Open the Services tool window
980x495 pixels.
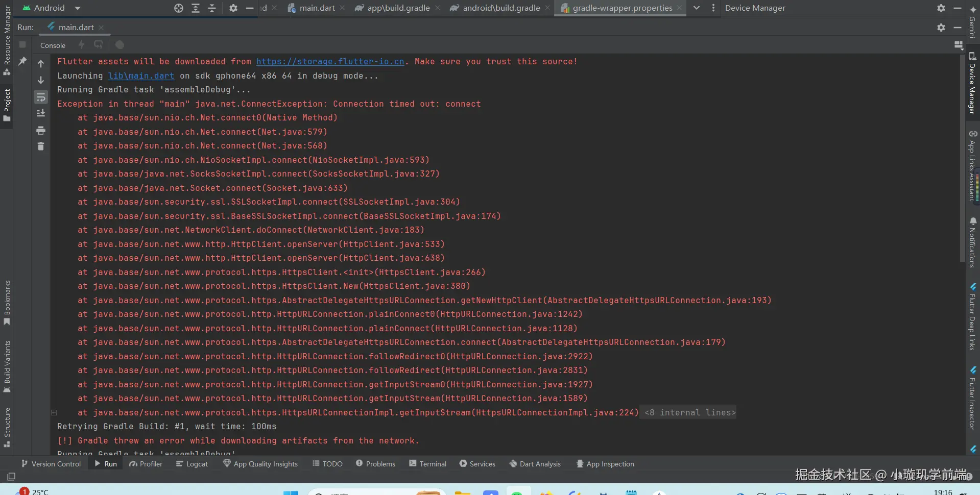pos(477,464)
